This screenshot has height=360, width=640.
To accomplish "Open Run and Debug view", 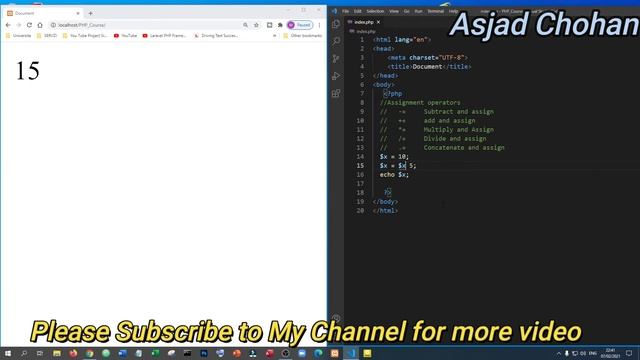I will (x=336, y=76).
